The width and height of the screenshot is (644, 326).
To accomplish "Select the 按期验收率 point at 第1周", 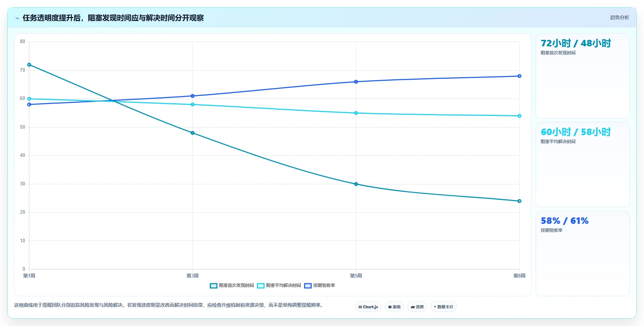I will tap(29, 105).
